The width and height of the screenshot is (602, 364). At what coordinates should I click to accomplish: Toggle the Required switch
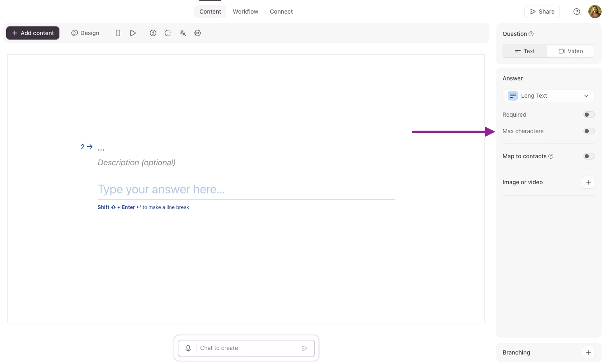(589, 115)
